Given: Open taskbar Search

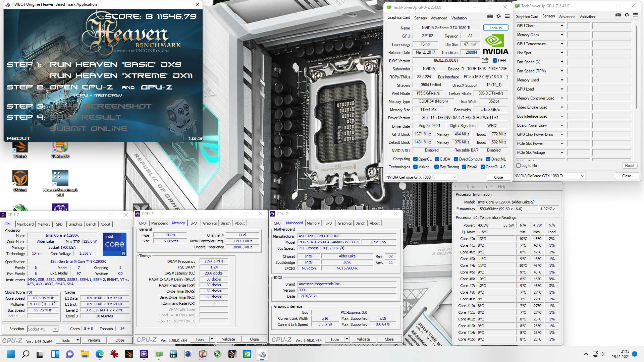Looking at the screenshot, I should (25, 354).
